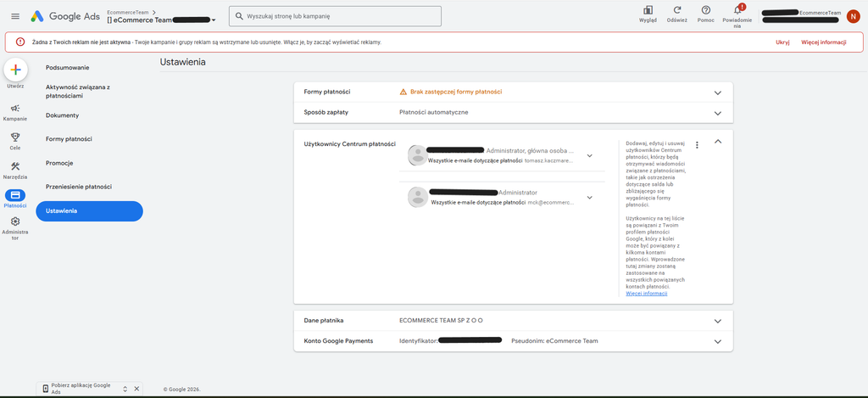The width and height of the screenshot is (868, 398).
Task: Open Cele in the sidebar
Action: click(x=15, y=141)
